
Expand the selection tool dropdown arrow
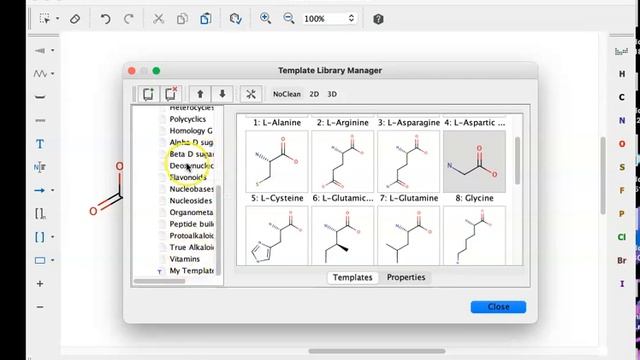tap(58, 19)
